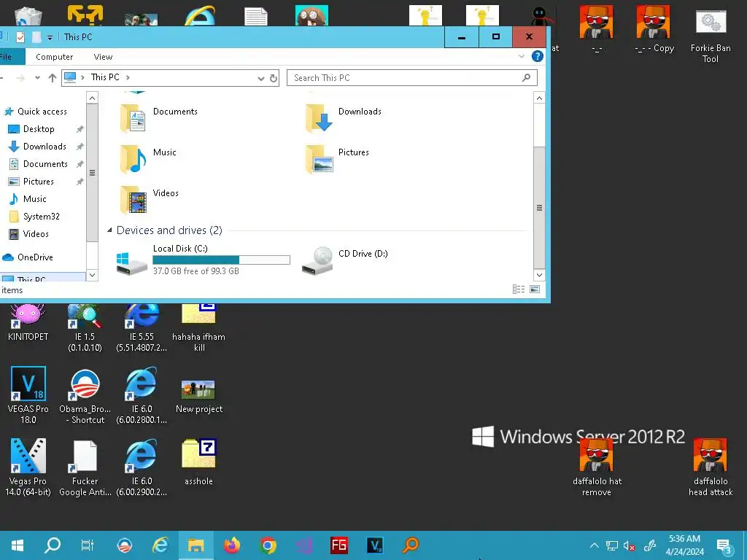
Task: Open recent locations dropdown arrow
Action: [37, 77]
